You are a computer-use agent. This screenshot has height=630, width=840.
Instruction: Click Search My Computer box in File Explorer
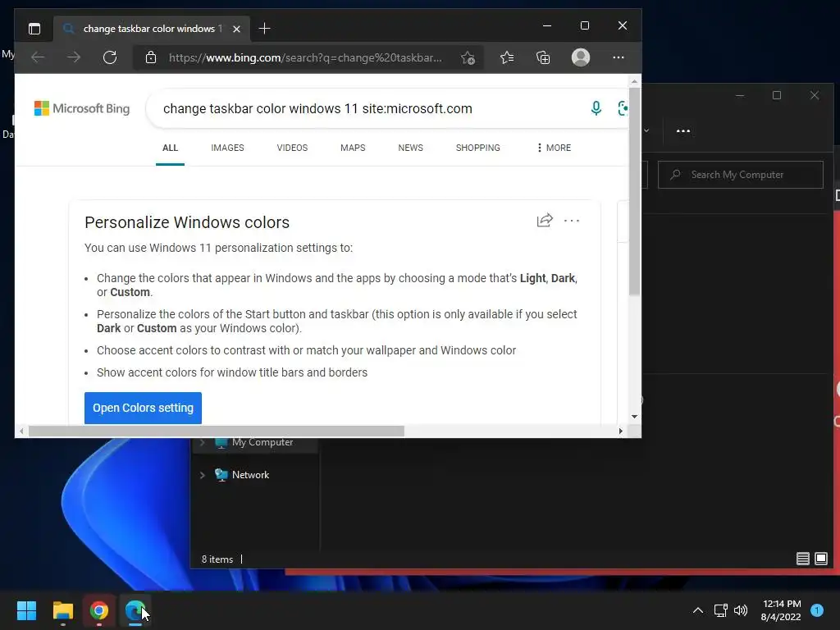(741, 175)
